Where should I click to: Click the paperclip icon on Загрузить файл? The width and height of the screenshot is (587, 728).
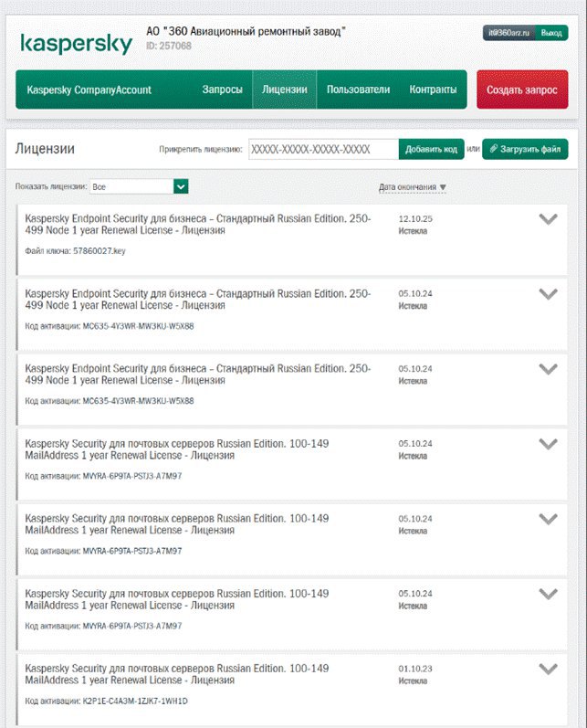click(x=493, y=149)
